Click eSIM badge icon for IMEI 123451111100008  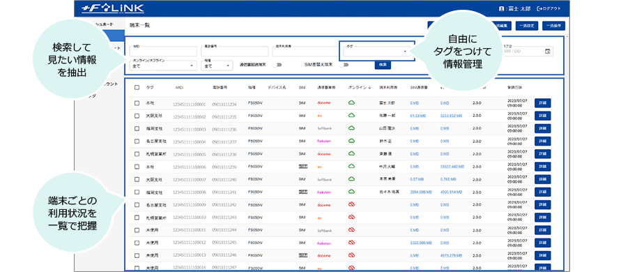click(x=303, y=192)
